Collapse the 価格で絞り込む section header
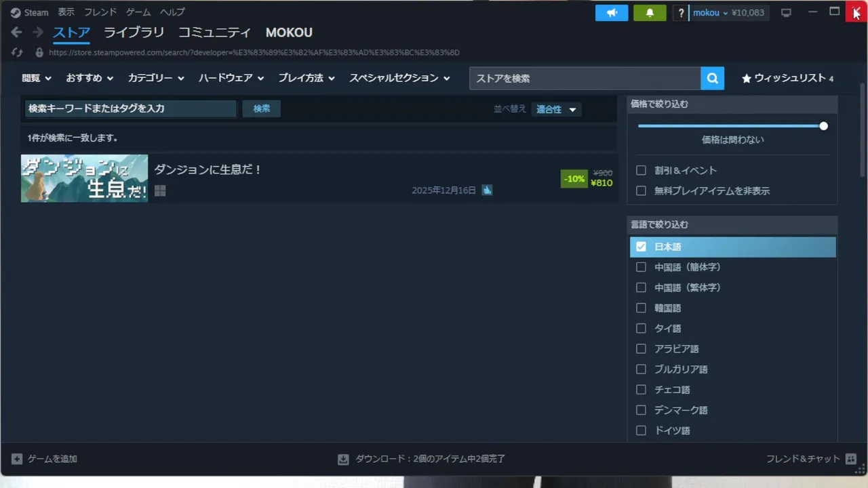 pos(732,104)
